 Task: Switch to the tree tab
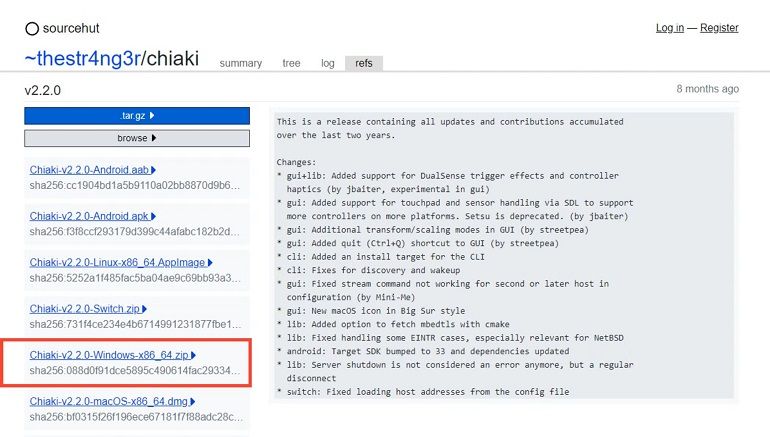(291, 63)
